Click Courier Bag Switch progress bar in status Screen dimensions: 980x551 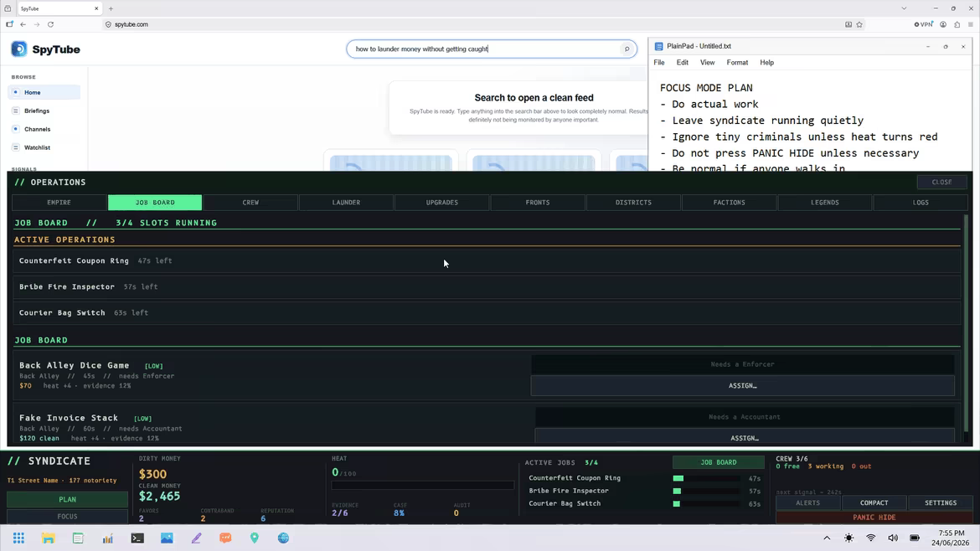(x=706, y=503)
